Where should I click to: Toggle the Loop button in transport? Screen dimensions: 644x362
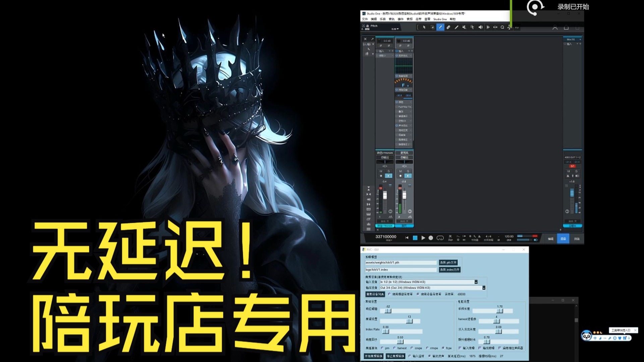[x=440, y=238]
